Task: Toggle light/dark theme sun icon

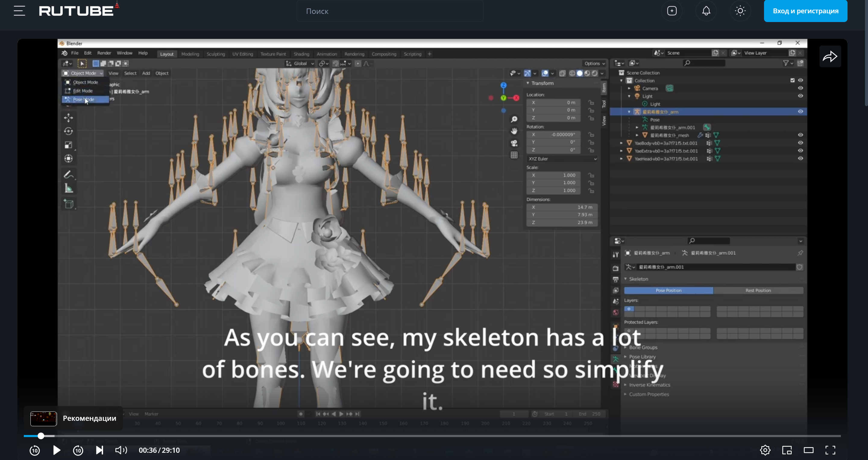Action: point(740,11)
